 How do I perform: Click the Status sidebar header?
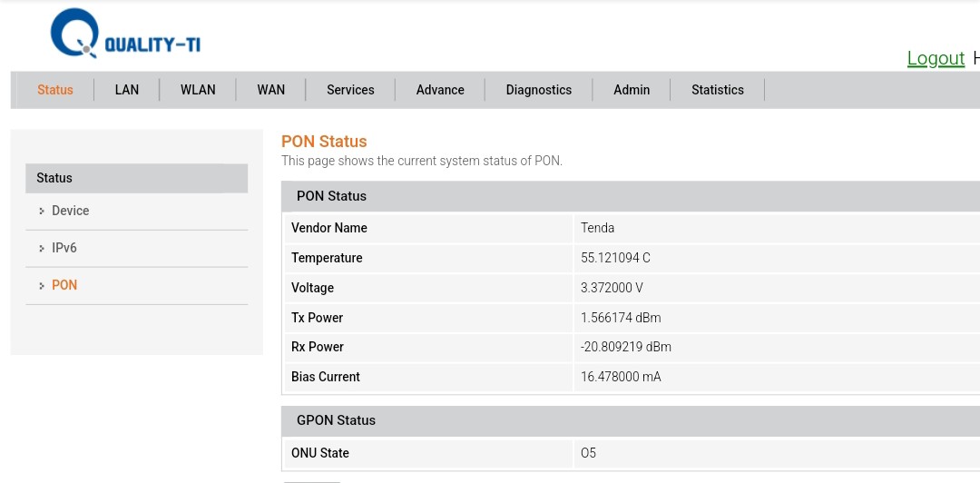point(136,178)
